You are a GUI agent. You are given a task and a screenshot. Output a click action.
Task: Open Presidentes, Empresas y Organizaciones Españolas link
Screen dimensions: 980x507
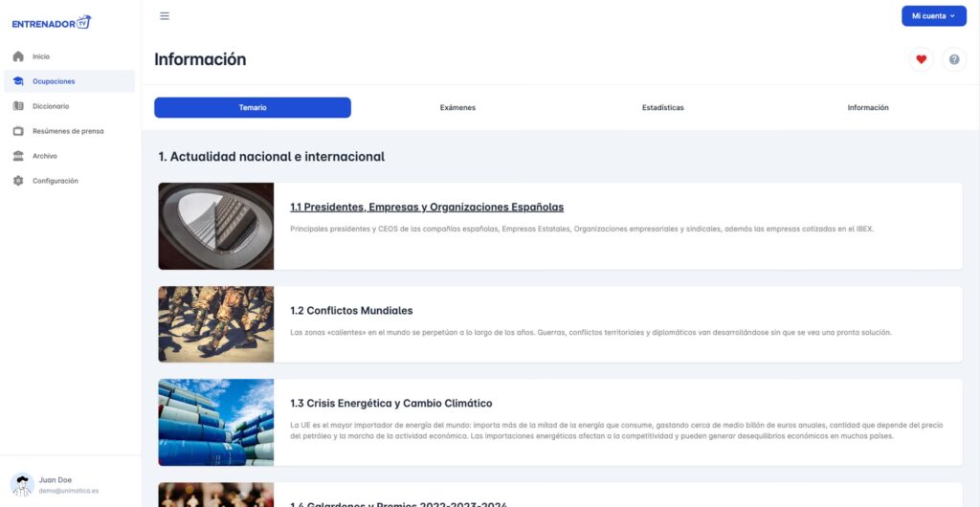coord(427,207)
